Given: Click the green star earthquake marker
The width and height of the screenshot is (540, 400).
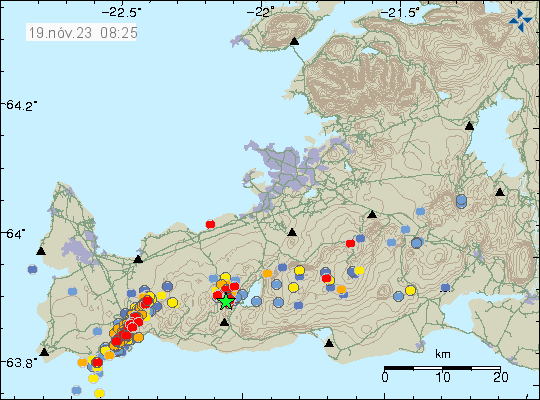Looking at the screenshot, I should click(226, 301).
